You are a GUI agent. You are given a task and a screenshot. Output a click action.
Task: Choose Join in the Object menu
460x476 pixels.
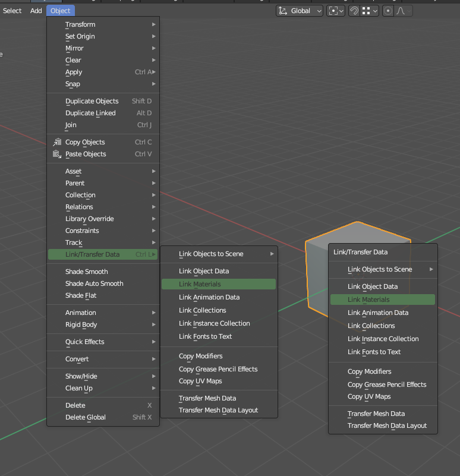[x=103, y=125]
